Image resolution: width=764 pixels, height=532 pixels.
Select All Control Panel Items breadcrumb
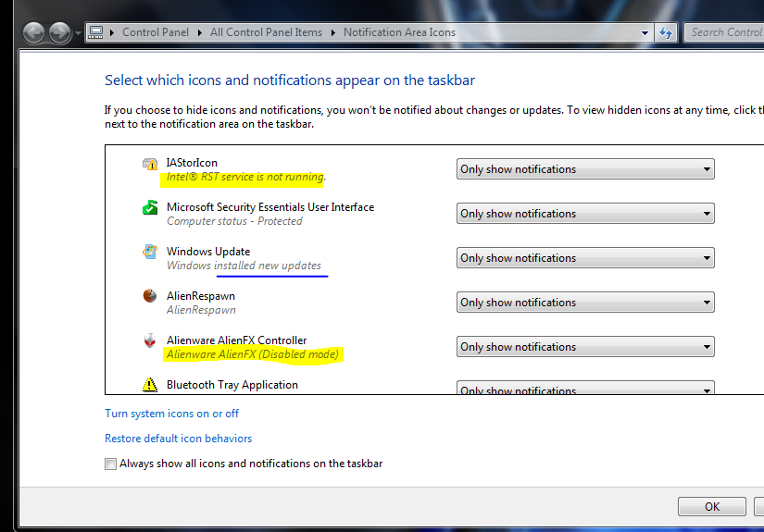coord(266,32)
